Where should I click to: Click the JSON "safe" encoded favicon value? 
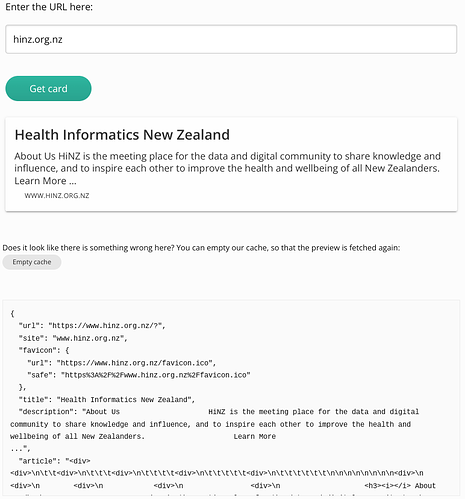tap(156, 375)
